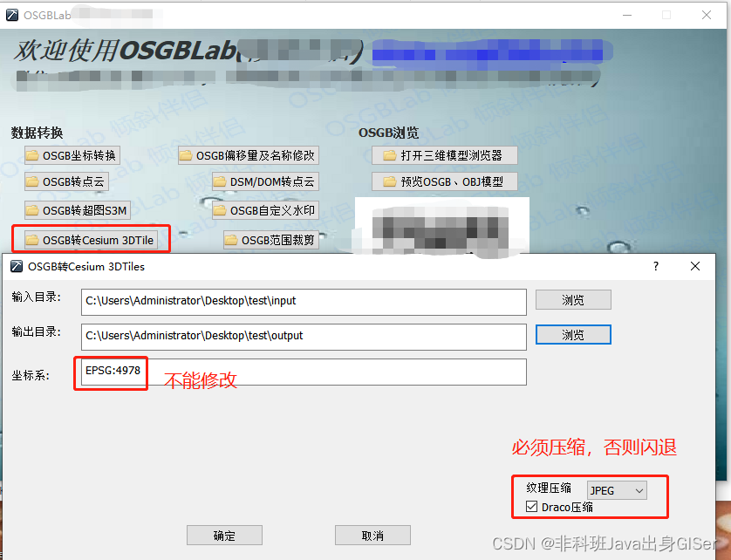Screen dimensions: 731x560
Task: Open OSGB转点云 conversion
Action: (66, 181)
